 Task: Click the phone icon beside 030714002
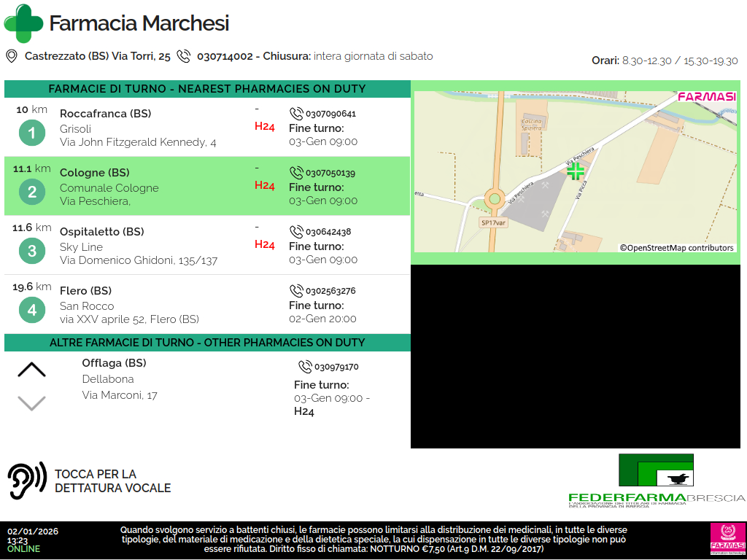click(184, 56)
